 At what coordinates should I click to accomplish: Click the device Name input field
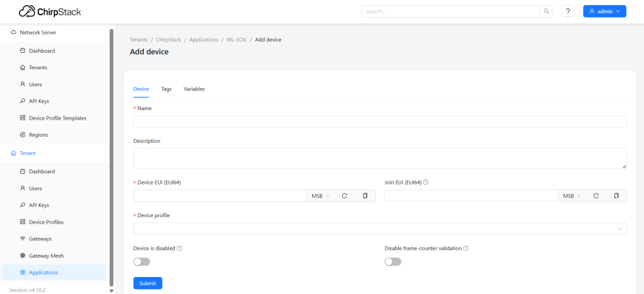(x=379, y=122)
